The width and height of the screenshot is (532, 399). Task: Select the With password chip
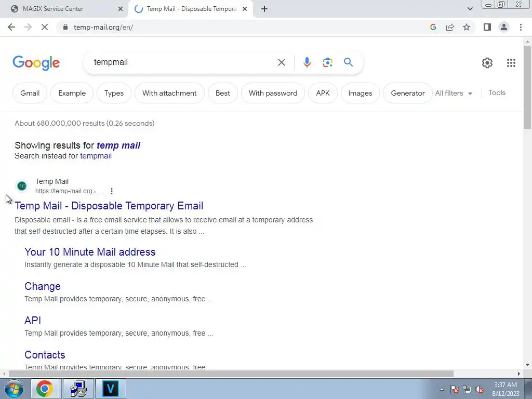click(x=273, y=93)
